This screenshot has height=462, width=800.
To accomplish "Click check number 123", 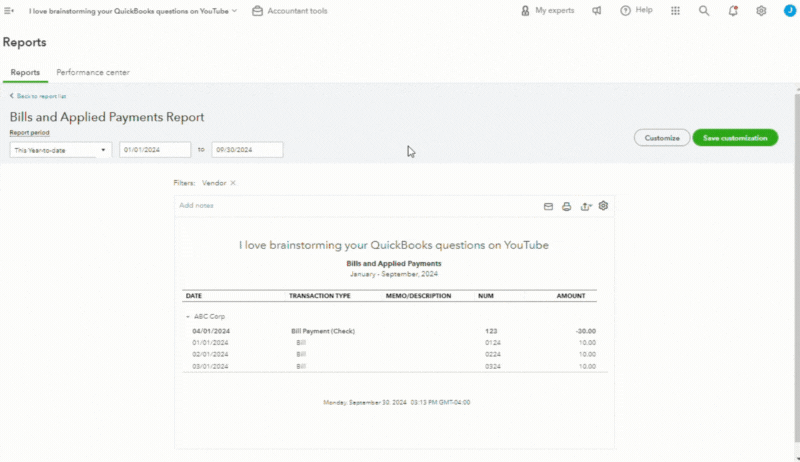I will (x=491, y=331).
